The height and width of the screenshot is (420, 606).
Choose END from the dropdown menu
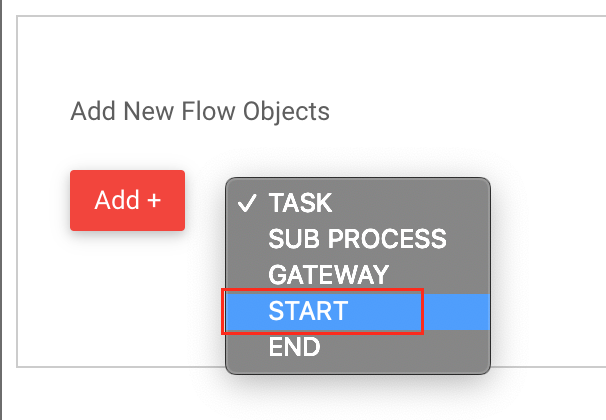point(294,347)
